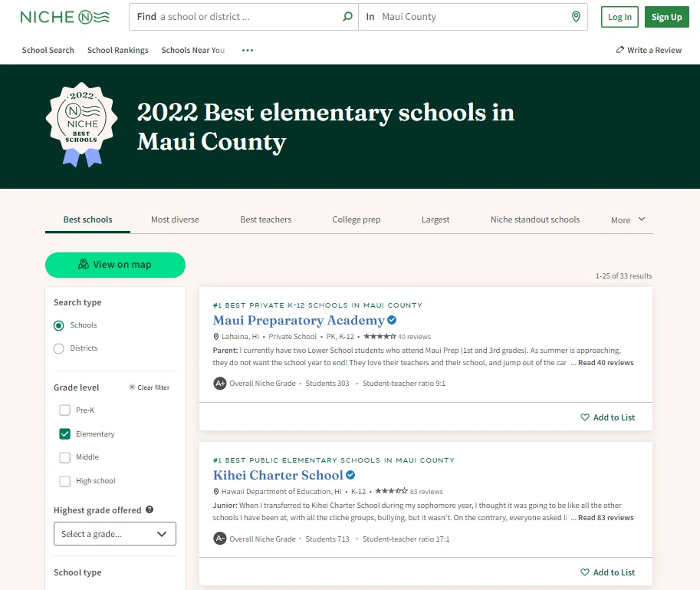Switch to the Niche standout schools tab

click(x=535, y=219)
